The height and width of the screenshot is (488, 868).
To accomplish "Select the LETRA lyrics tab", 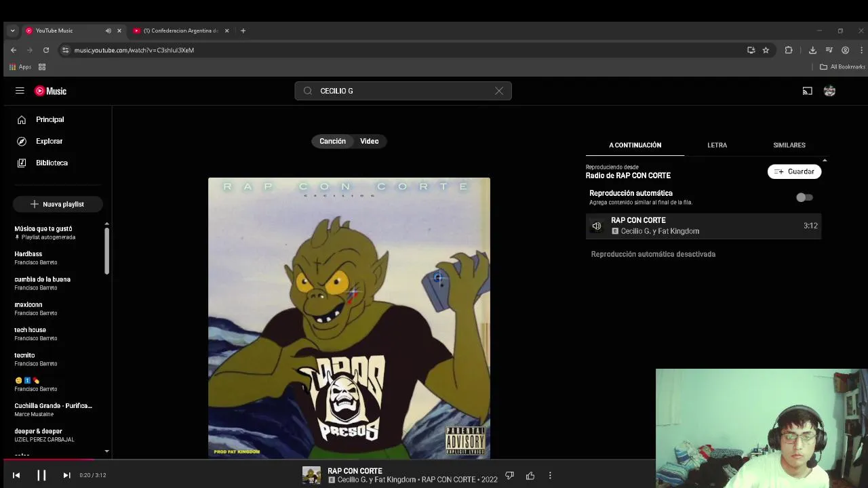I will pos(717,145).
